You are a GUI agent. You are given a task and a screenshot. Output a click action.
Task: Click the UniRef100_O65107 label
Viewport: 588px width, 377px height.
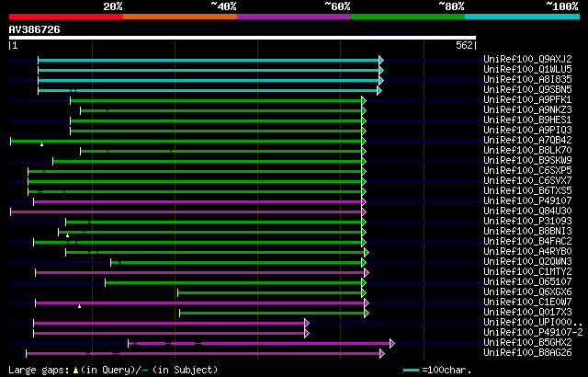[x=527, y=282]
